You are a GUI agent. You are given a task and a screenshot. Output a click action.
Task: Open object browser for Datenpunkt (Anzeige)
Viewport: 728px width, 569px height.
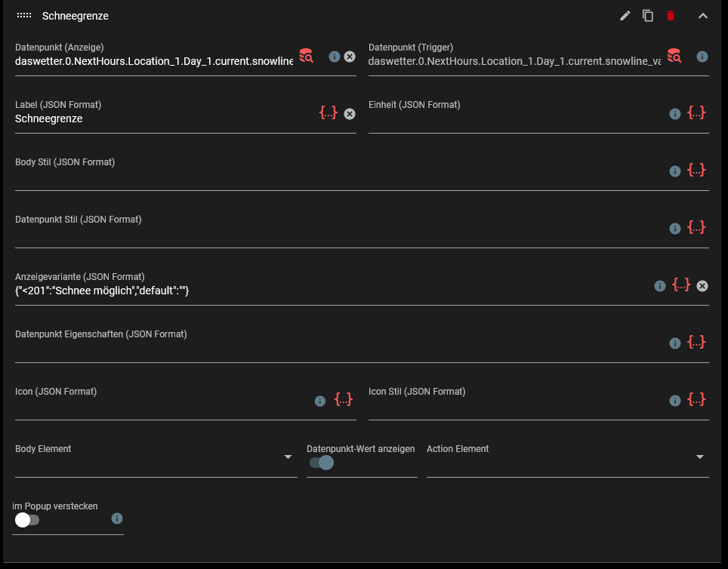point(307,56)
